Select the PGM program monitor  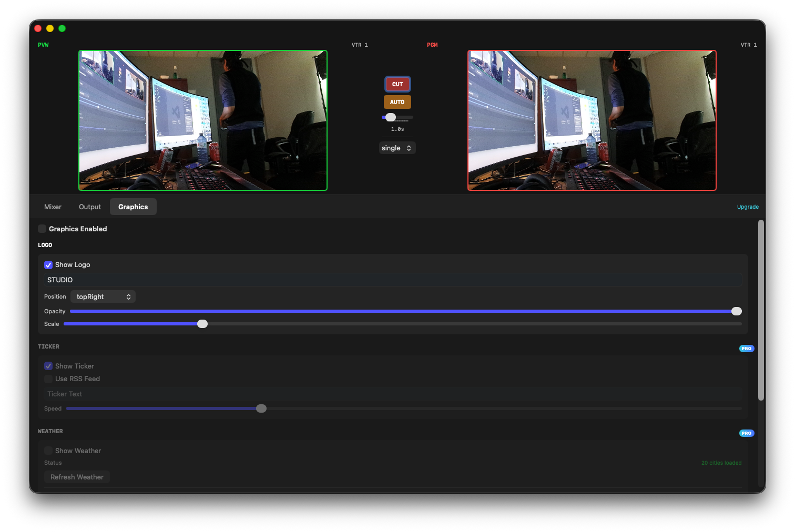[592, 120]
